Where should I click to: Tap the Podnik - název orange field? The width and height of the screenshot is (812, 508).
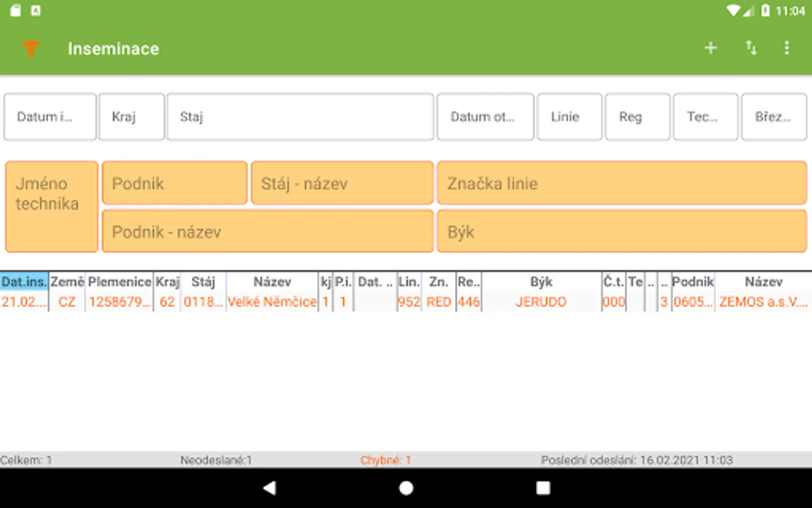coord(268,231)
